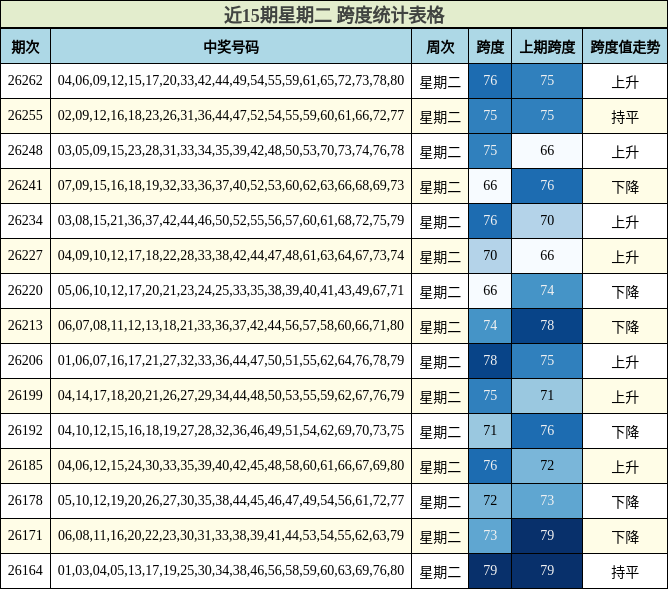
Task: Click the winning numbers of issue 26164
Action: click(x=231, y=570)
